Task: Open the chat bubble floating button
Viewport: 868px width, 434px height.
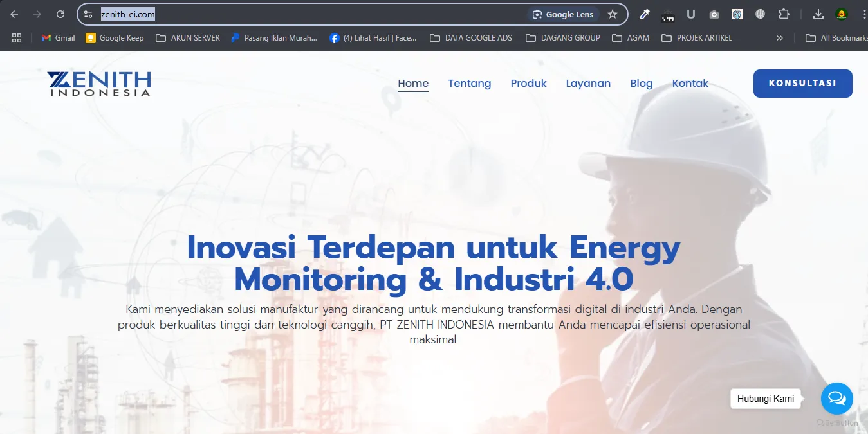Action: pos(836,399)
